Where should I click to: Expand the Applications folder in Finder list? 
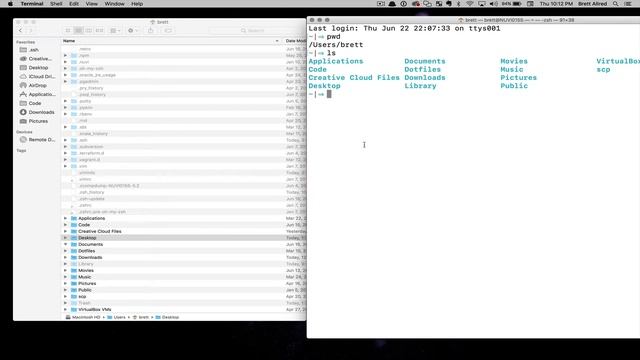[65, 218]
